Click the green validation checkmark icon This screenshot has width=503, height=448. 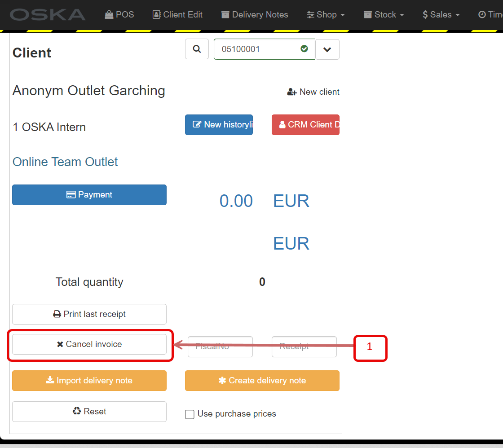304,49
